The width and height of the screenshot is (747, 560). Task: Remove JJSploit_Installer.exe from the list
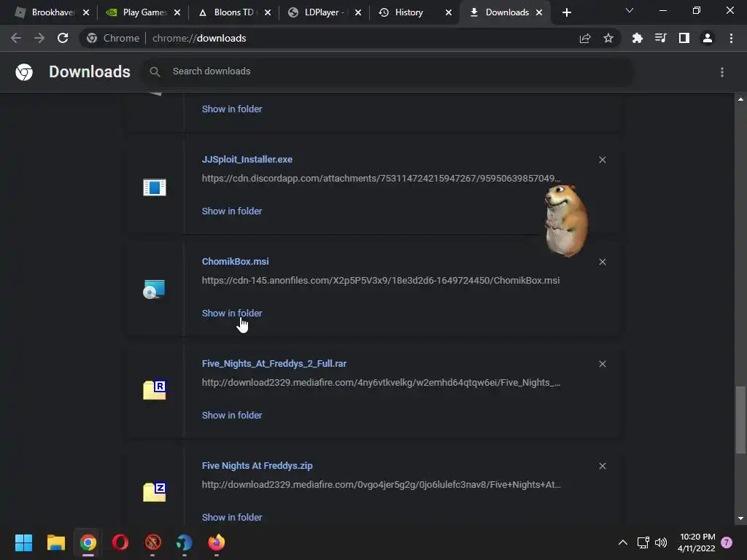[x=602, y=160]
